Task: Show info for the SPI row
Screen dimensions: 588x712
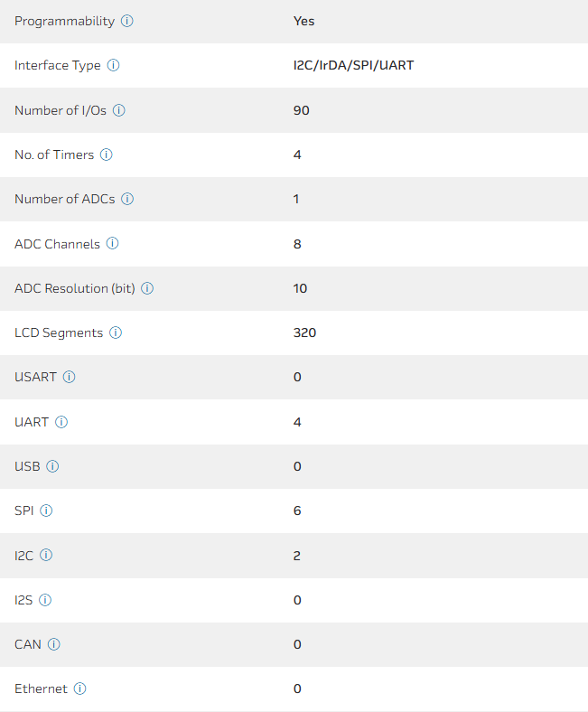Action: pos(46,511)
